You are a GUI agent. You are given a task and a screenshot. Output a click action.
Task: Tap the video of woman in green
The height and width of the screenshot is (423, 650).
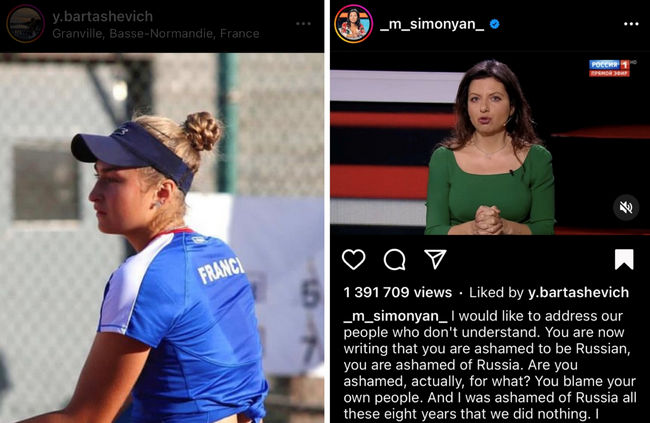tap(490, 143)
